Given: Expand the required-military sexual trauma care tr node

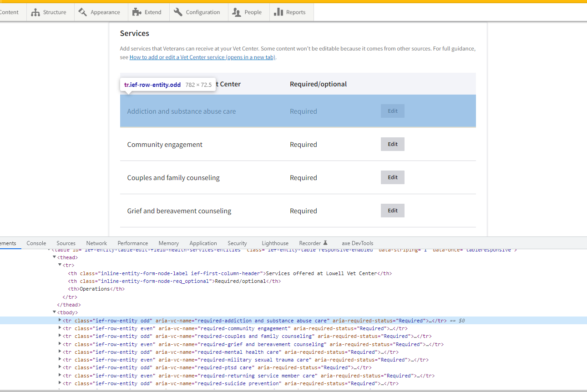Looking at the screenshot, I should 60,360.
